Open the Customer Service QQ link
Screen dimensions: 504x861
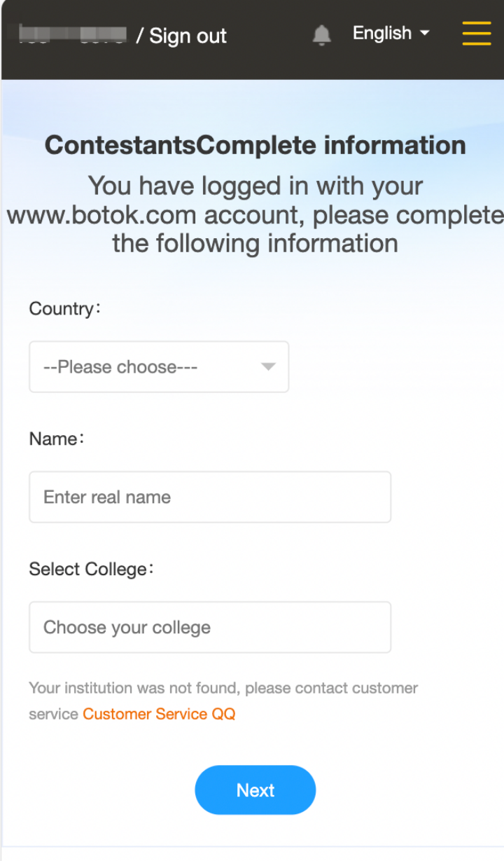tap(159, 714)
